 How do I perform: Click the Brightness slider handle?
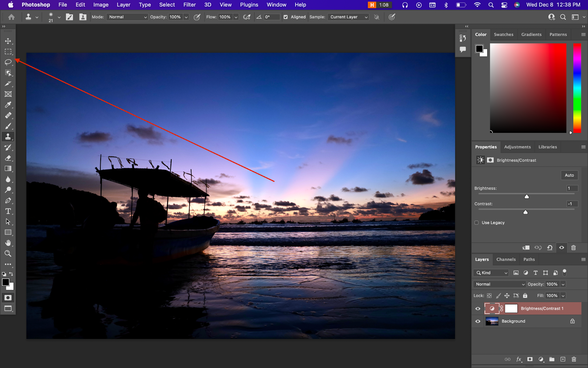click(527, 197)
